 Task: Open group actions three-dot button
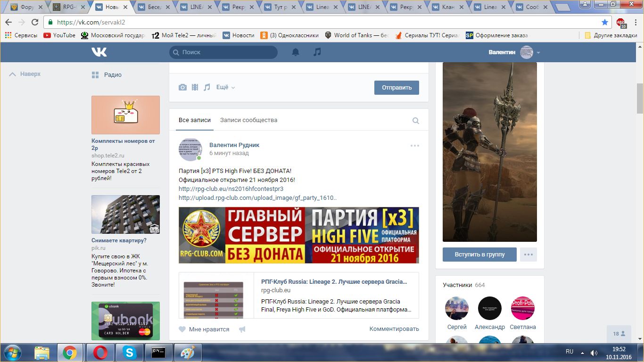(528, 255)
